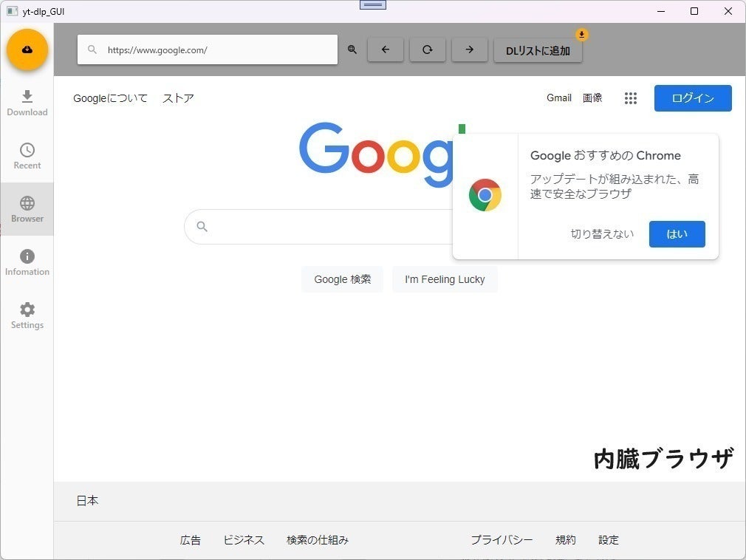Click the magnifier zoom icon beside the URL bar
746x560 pixels.
pos(352,49)
